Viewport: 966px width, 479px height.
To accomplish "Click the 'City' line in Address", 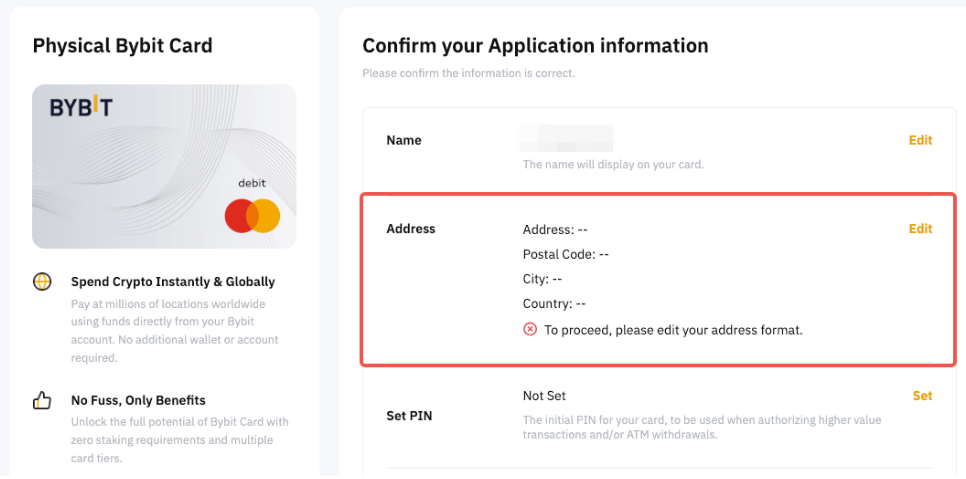I will pos(542,279).
